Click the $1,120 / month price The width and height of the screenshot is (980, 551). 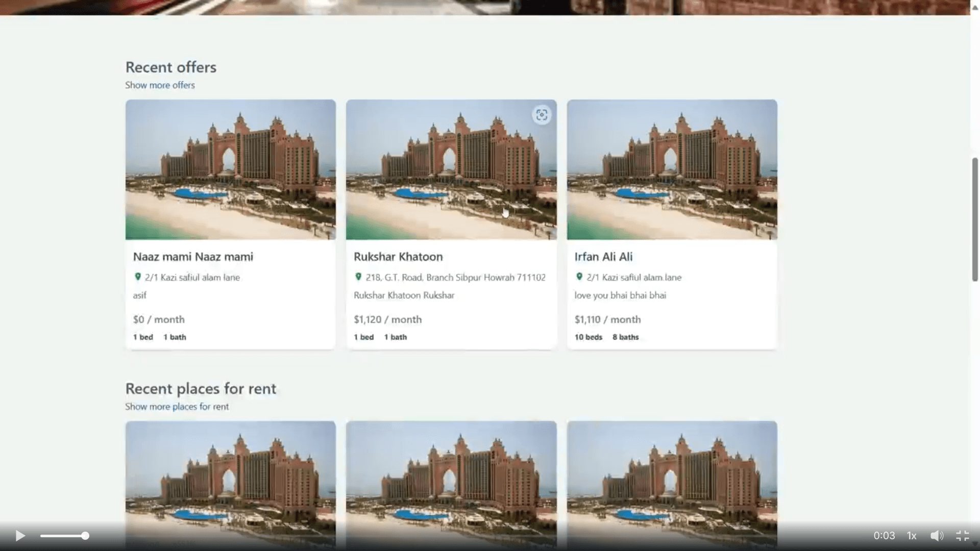(388, 319)
